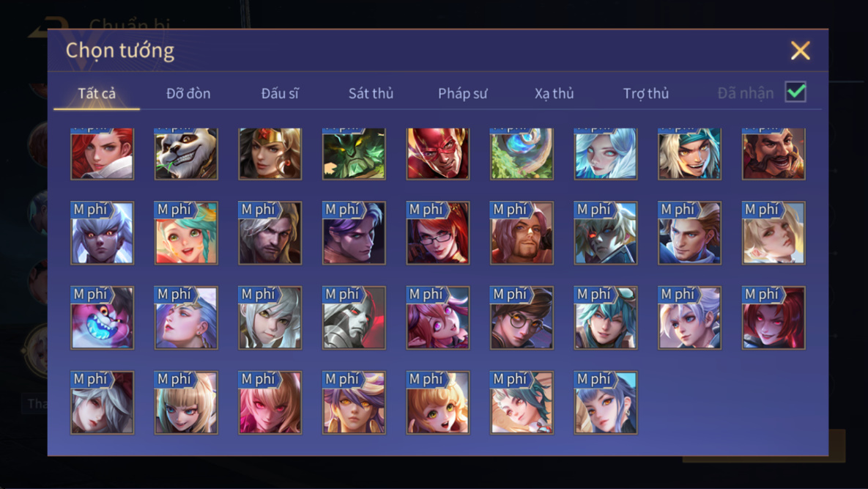The image size is (868, 489).
Task: Switch to Trợ thủ tab
Action: [x=645, y=93]
